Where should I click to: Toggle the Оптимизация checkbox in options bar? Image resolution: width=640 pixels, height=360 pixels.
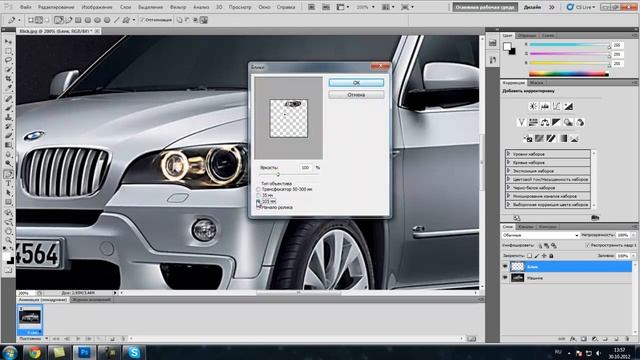[x=143, y=20]
